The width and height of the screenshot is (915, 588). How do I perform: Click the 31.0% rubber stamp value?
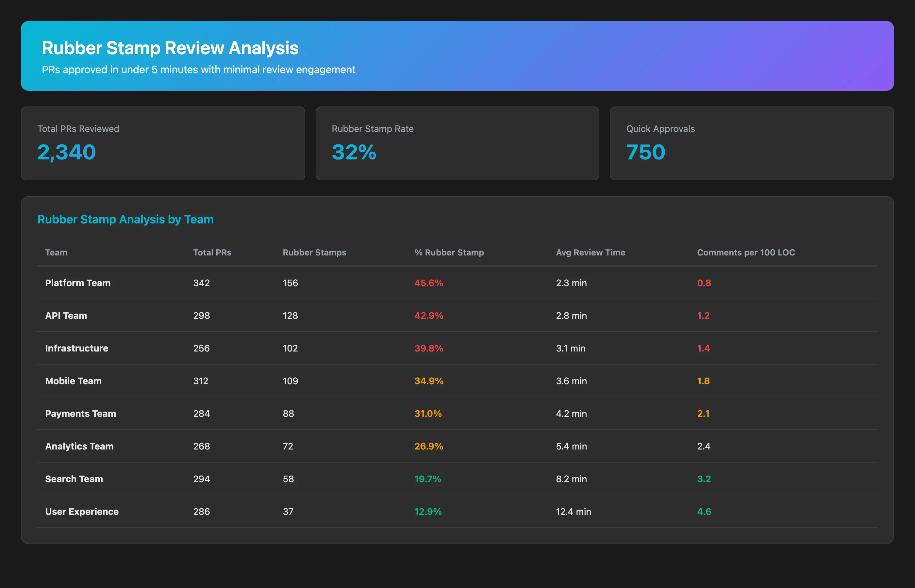click(428, 414)
